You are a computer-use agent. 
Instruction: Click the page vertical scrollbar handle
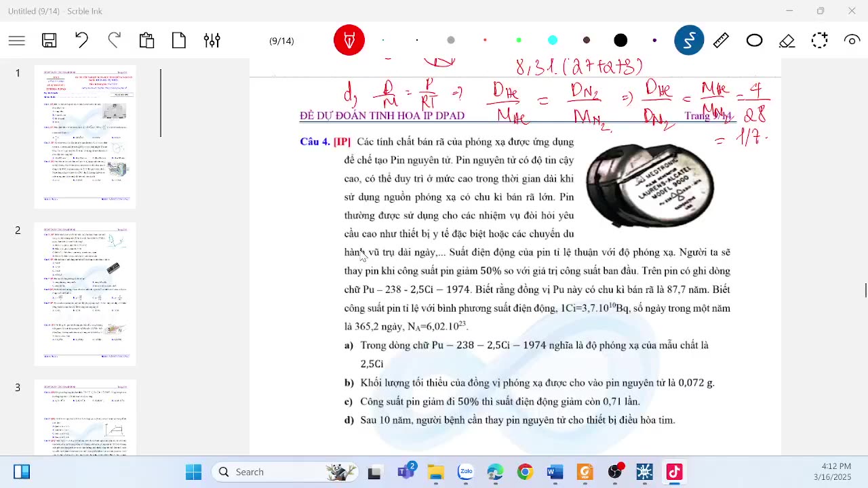coord(865,290)
